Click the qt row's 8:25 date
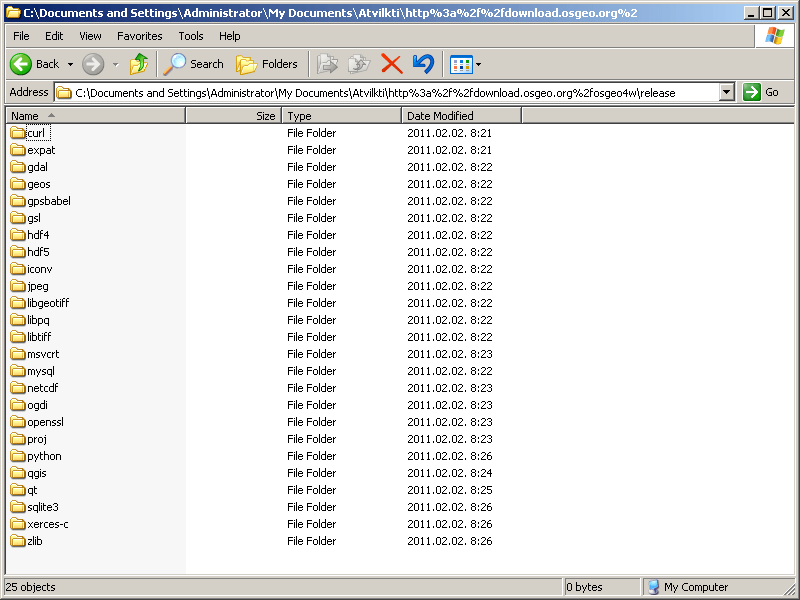 click(x=449, y=490)
